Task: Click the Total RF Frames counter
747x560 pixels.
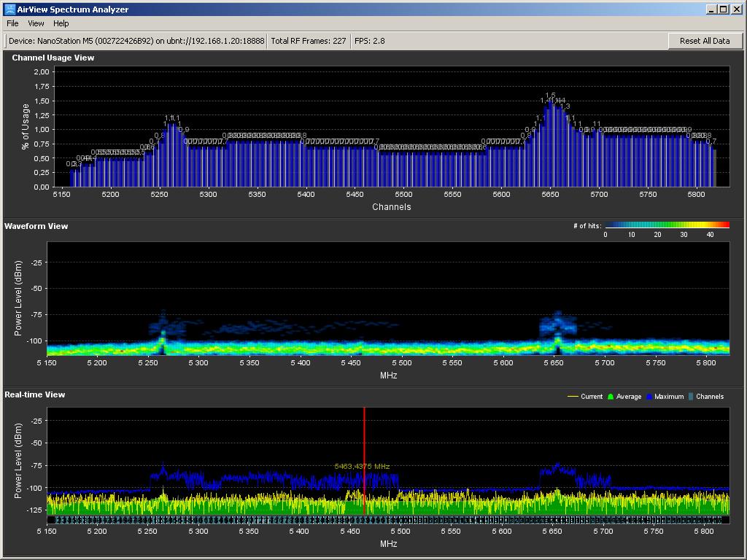Action: pyautogui.click(x=308, y=41)
